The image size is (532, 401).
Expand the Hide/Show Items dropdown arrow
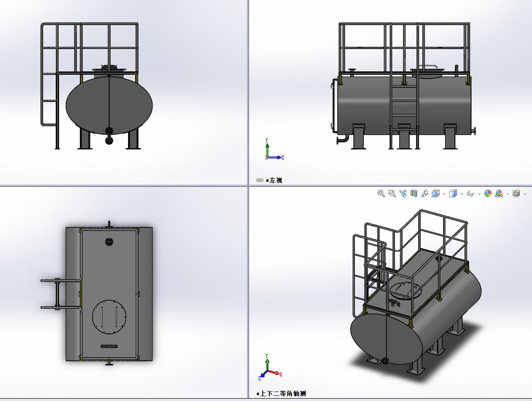tap(479, 194)
